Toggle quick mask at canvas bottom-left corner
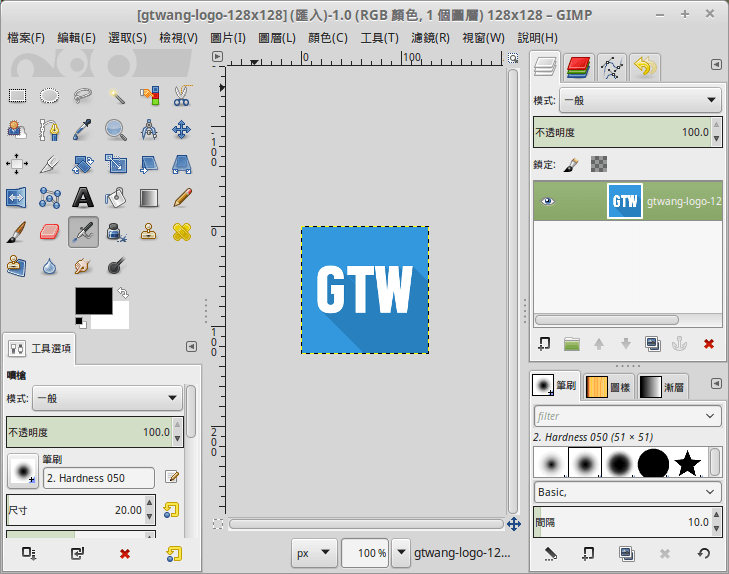Image resolution: width=729 pixels, height=574 pixels. [218, 524]
